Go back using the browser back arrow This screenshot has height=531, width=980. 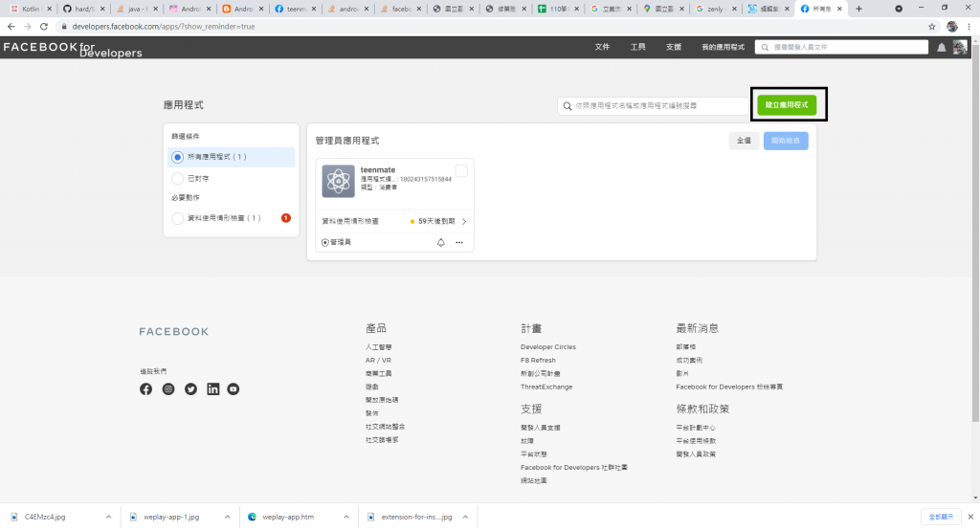11,26
